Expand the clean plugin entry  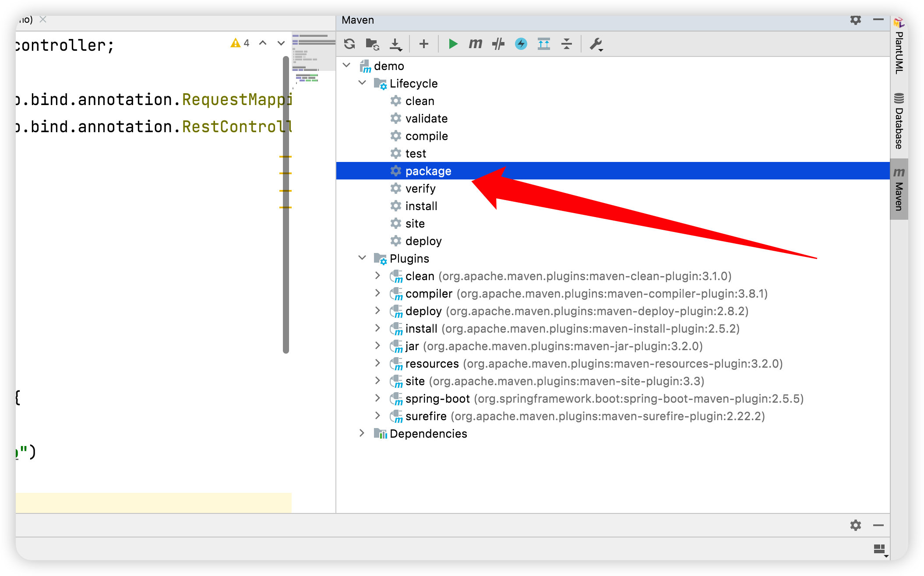pyautogui.click(x=377, y=275)
